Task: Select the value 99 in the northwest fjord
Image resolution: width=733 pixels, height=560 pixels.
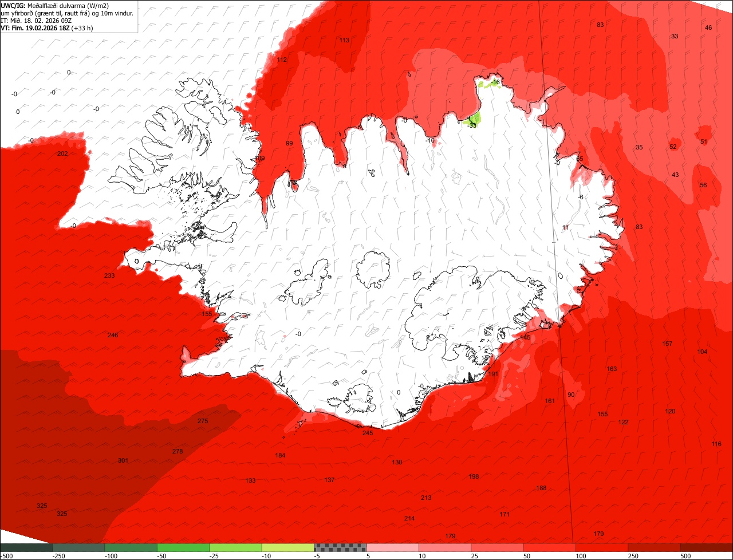Action: tap(289, 143)
